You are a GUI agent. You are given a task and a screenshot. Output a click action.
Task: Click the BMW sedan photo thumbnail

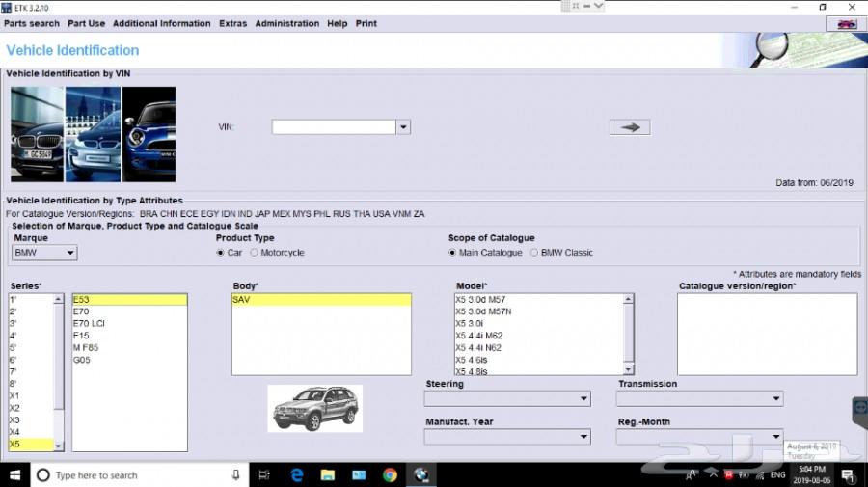click(x=37, y=134)
